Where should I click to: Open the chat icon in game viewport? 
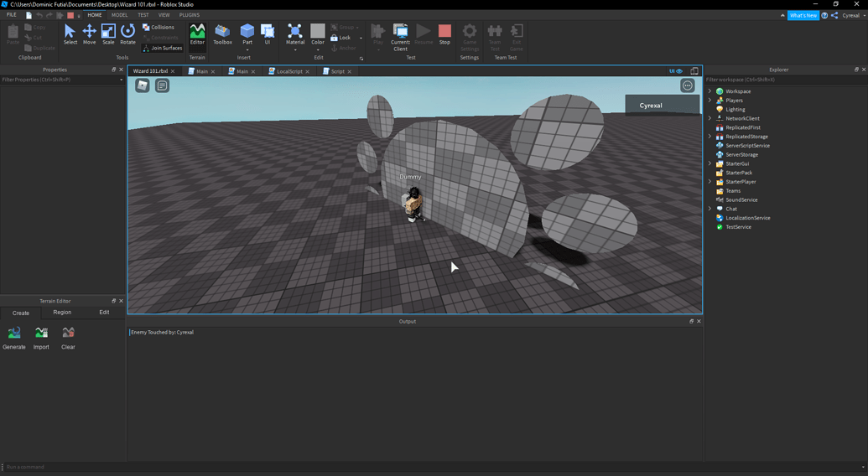point(162,85)
